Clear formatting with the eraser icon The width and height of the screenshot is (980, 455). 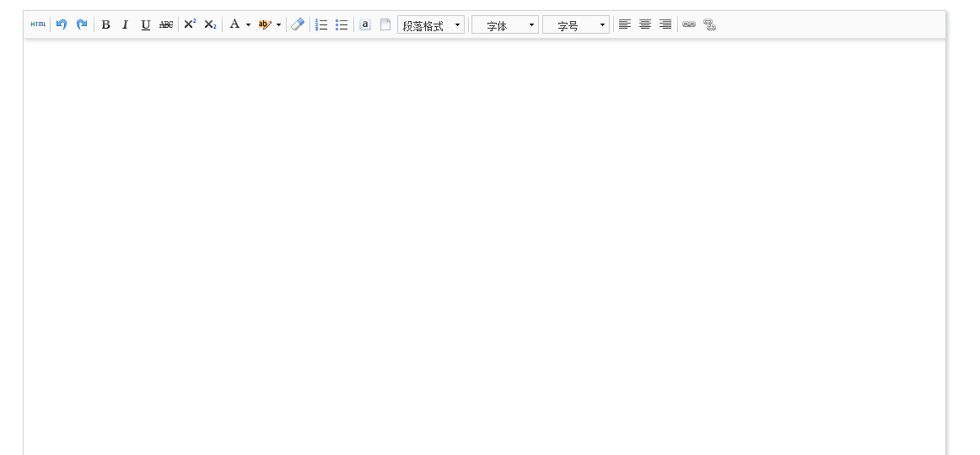298,24
